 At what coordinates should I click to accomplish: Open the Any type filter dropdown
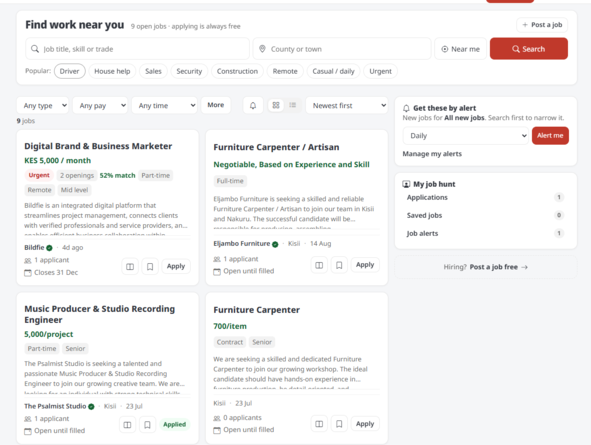[x=43, y=106]
